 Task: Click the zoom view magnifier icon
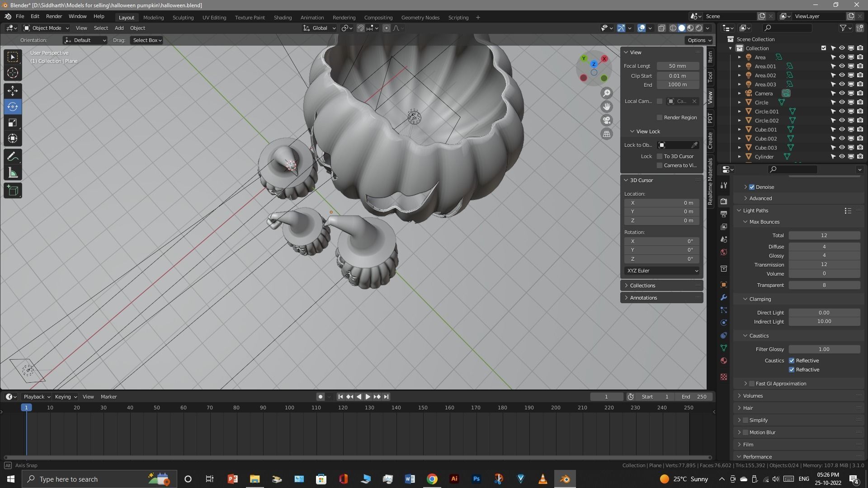tap(607, 93)
